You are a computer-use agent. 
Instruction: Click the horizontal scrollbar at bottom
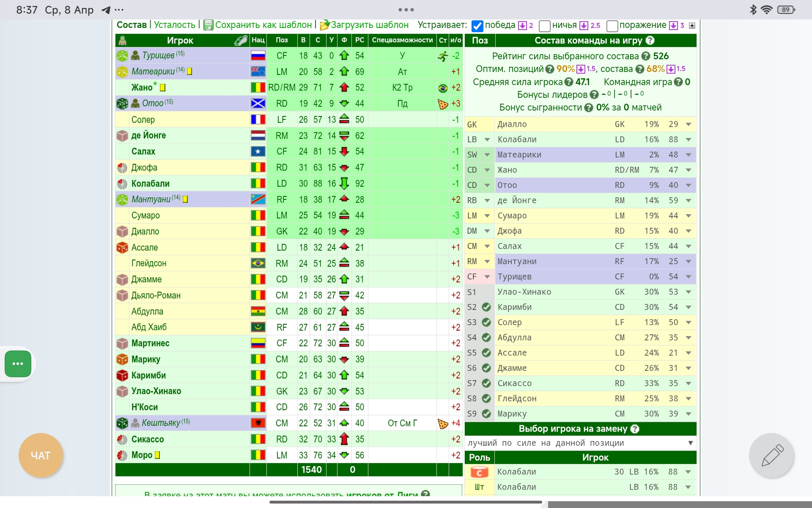click(405, 502)
